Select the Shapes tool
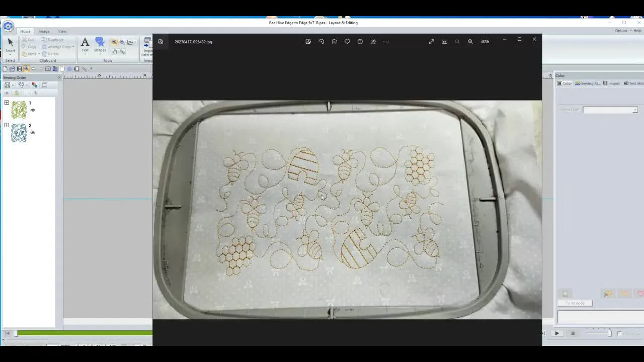This screenshot has width=644, height=362. [100, 46]
